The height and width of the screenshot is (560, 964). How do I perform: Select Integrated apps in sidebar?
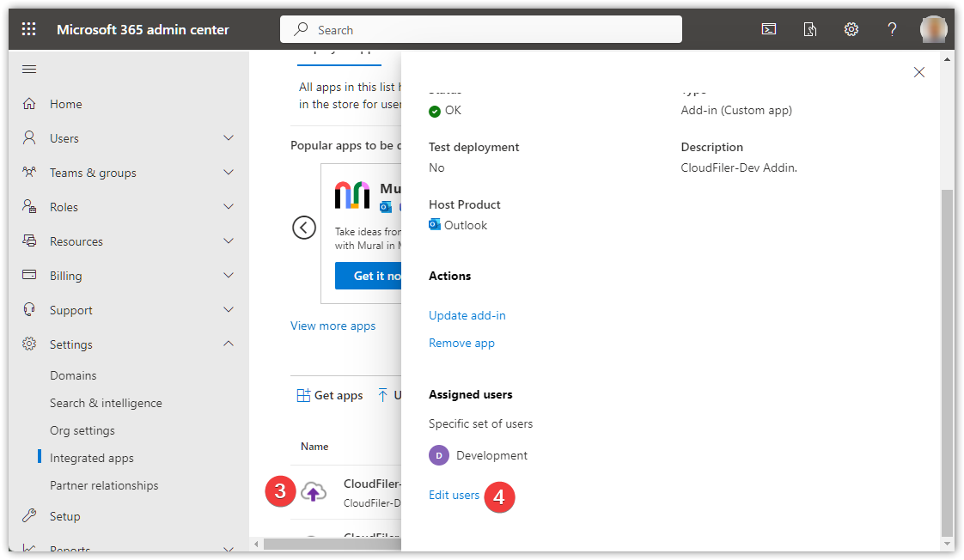tap(92, 458)
